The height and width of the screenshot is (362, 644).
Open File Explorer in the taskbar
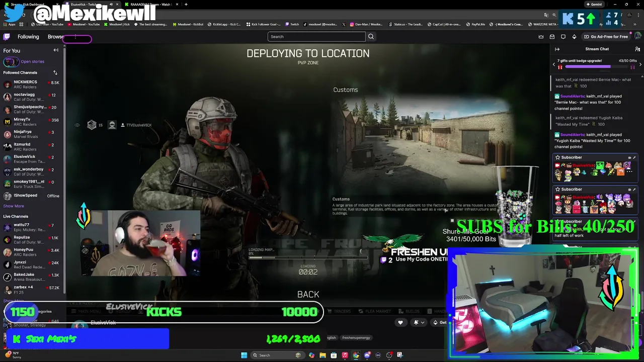(323, 355)
